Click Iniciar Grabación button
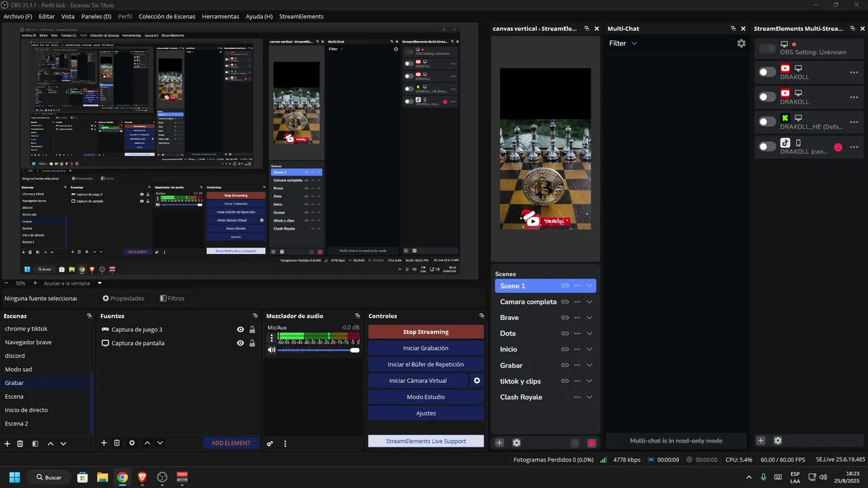Viewport: 868px width, 488px height. (426, 348)
